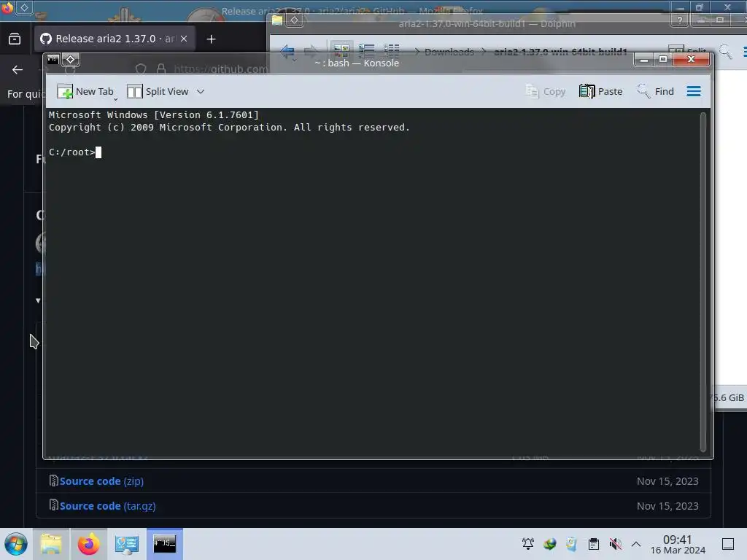
Task: Go forward in Dolphin file manager
Action: coord(311,51)
